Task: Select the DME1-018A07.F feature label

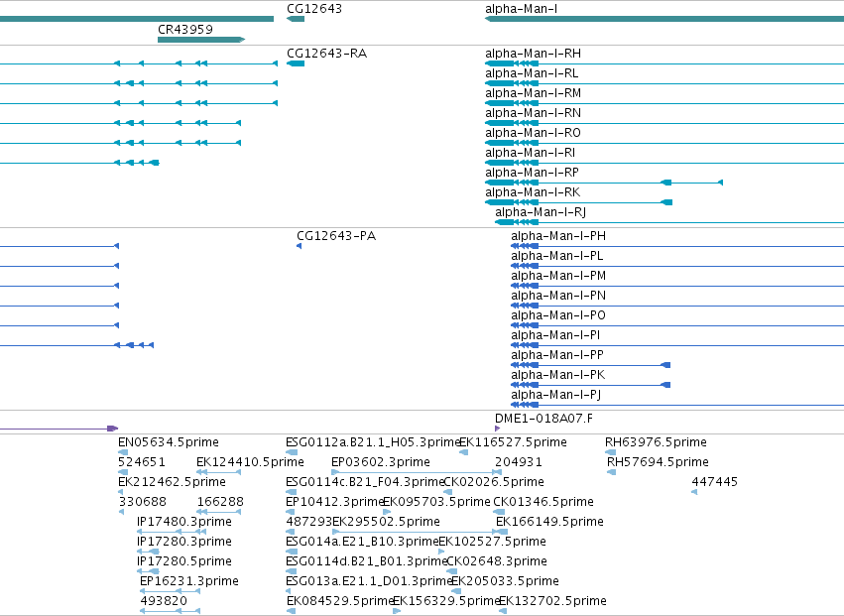Action: [543, 419]
